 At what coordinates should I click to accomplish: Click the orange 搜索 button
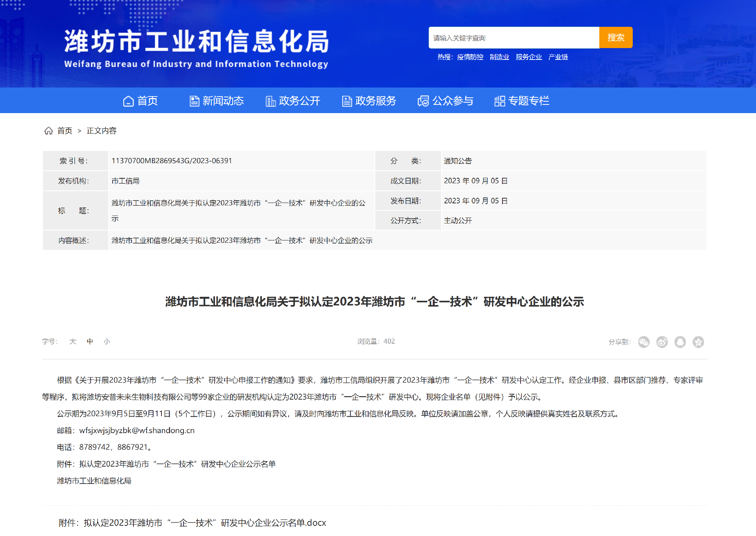pyautogui.click(x=616, y=37)
